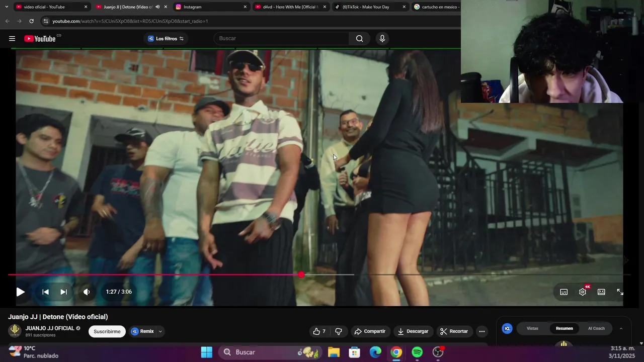Open Google Chrome from the taskbar

pyautogui.click(x=396, y=352)
